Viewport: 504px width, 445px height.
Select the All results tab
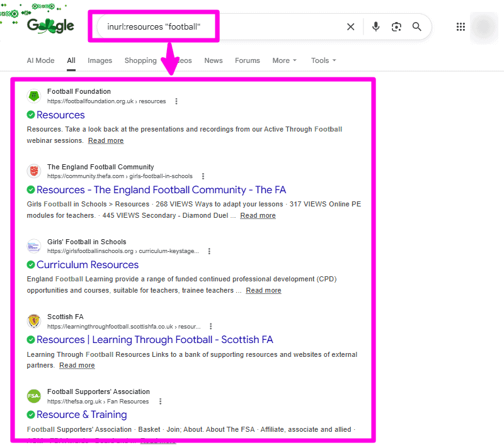coord(71,60)
